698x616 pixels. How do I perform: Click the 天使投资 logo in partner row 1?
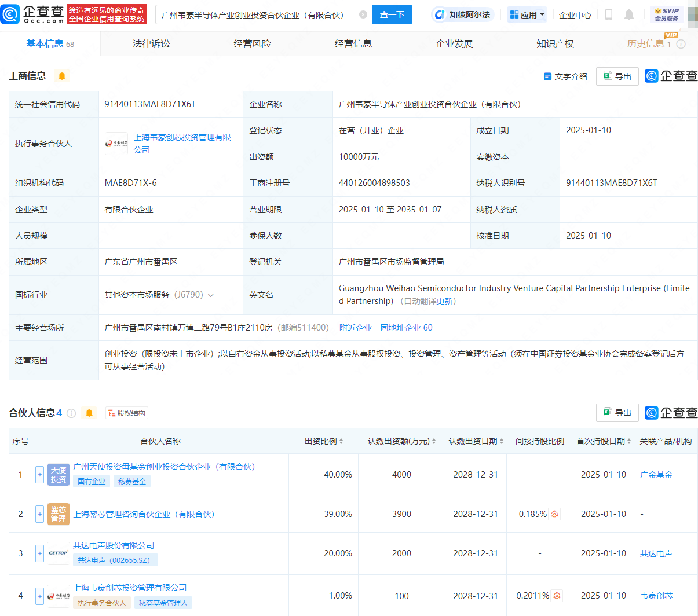pyautogui.click(x=59, y=475)
